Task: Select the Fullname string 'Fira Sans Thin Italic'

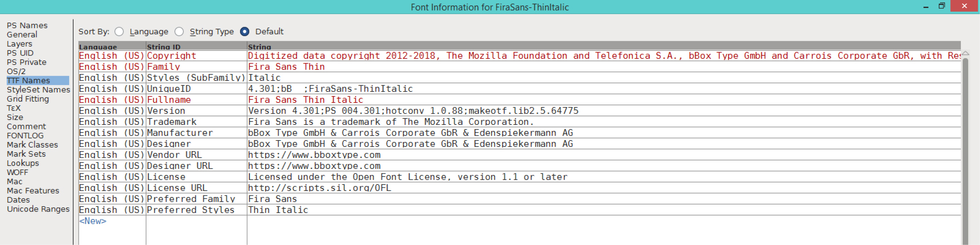Action: tap(305, 100)
